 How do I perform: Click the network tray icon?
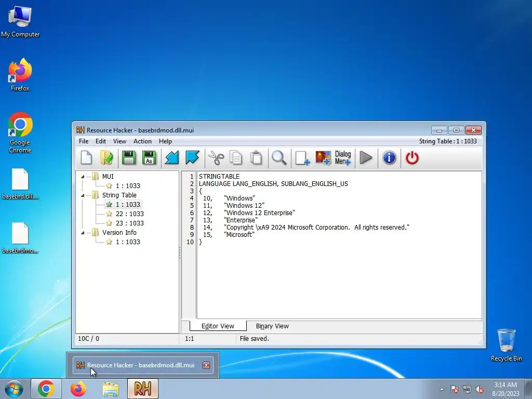click(x=467, y=390)
